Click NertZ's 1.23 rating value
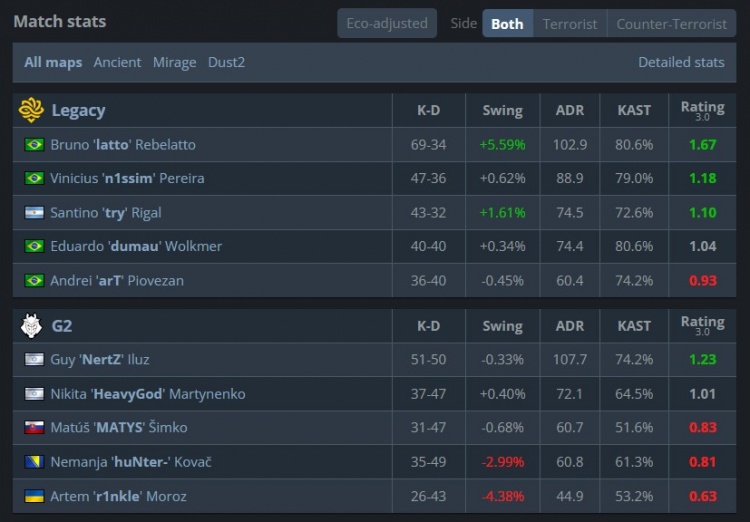The height and width of the screenshot is (522, 750). tap(703, 359)
